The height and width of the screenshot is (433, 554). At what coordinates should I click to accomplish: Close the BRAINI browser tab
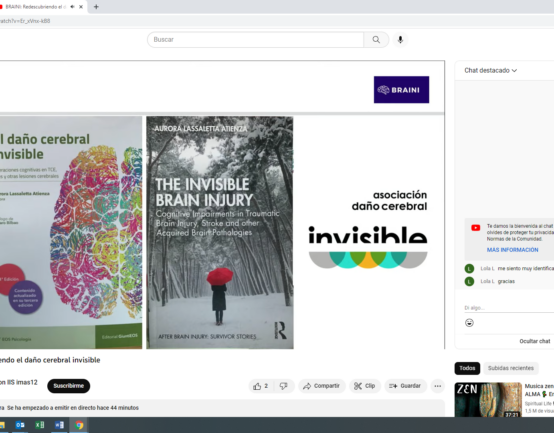81,7
